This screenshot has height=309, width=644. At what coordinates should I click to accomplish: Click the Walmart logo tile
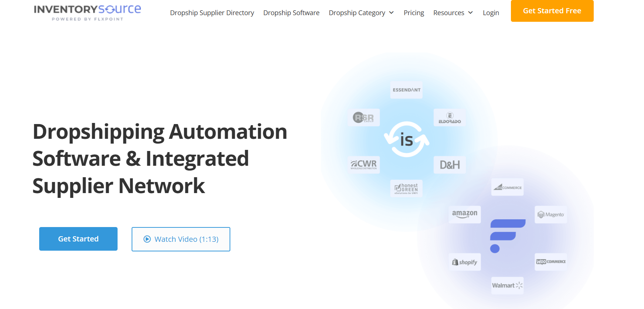point(507,285)
